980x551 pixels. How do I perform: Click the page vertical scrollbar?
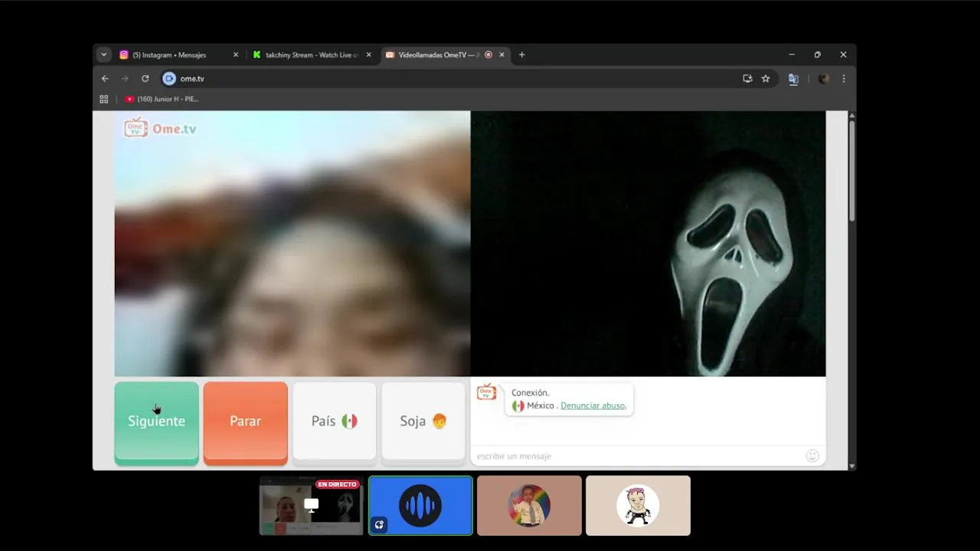[851, 170]
